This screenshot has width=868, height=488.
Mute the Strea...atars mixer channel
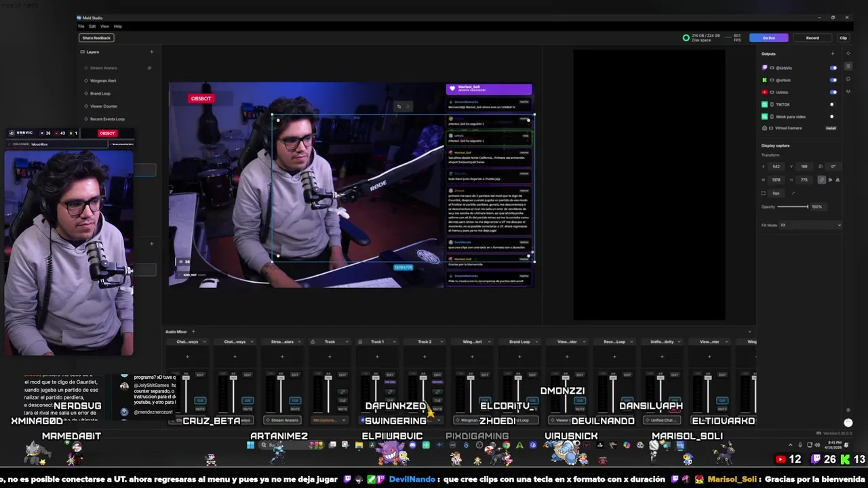pos(295,409)
